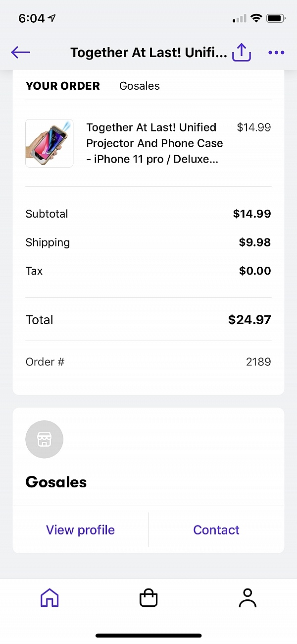Open the share sheet for this order
Image resolution: width=297 pixels, height=644 pixels.
(x=241, y=52)
